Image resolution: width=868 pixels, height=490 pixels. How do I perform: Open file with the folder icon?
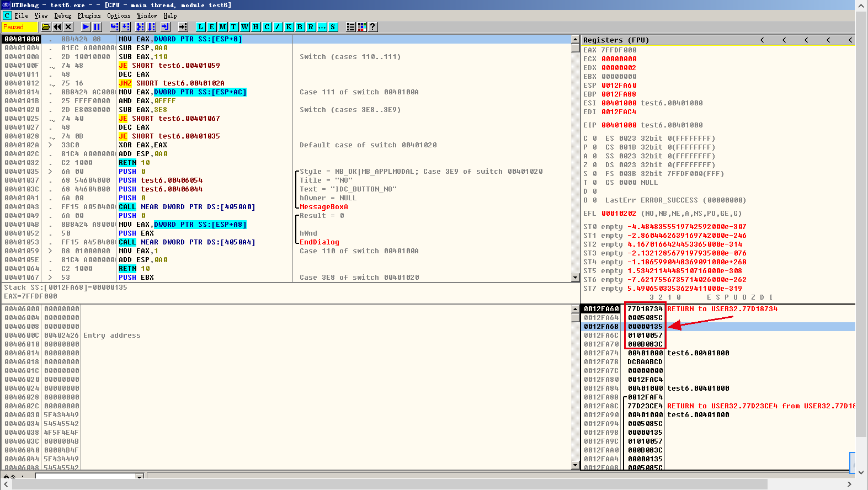click(46, 26)
